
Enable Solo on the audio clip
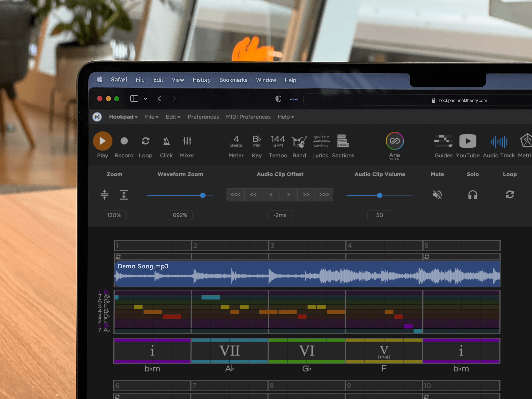coord(472,195)
